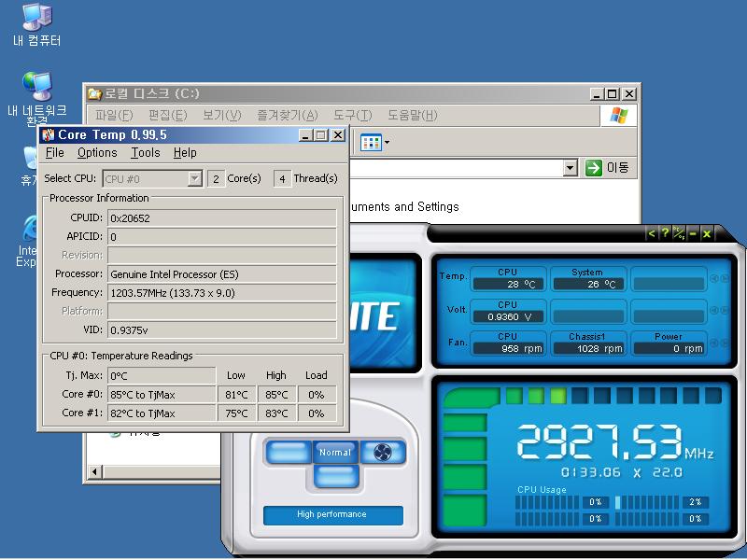747x560 pixels.
Task: Click the 0133.06 x 22.0 multiplier text
Action: coord(621,472)
